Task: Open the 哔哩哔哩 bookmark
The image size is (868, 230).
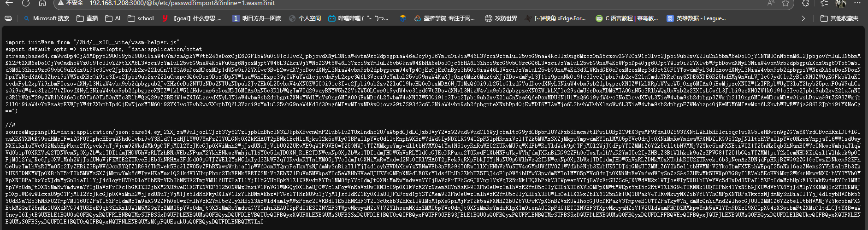Action: [x=358, y=18]
